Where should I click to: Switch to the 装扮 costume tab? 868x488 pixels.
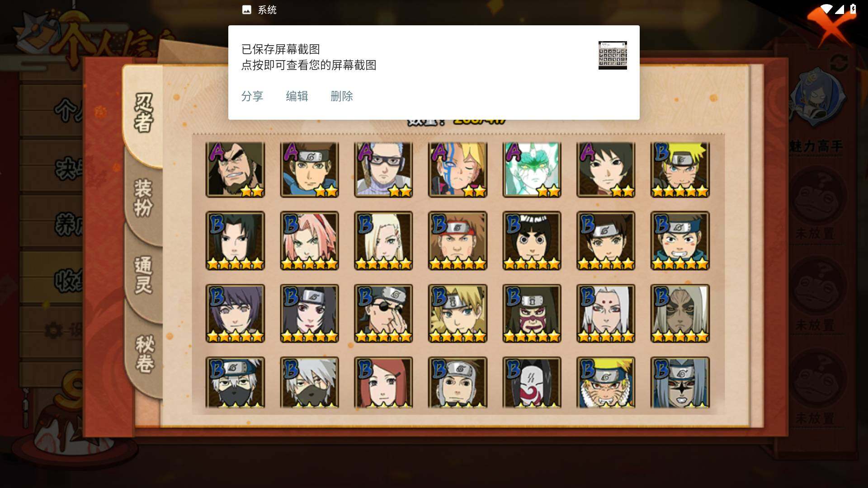pyautogui.click(x=143, y=198)
